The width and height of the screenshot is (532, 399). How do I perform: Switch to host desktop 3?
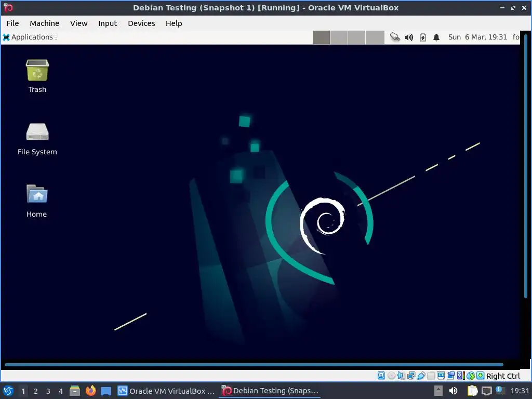[48, 391]
